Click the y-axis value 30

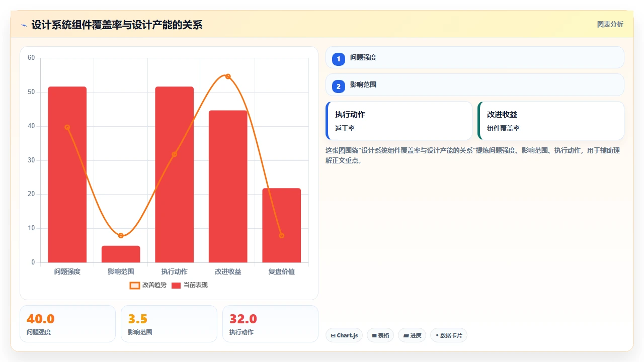pyautogui.click(x=31, y=160)
